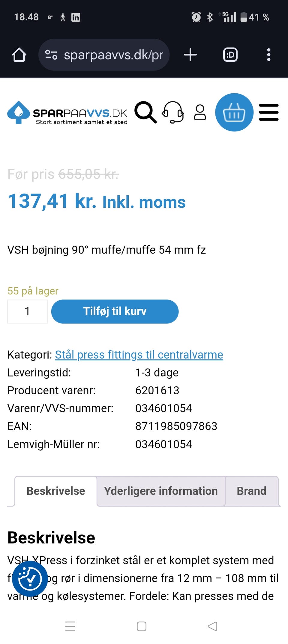Tap the site info icon in address bar
288x644 pixels.
tap(51, 55)
